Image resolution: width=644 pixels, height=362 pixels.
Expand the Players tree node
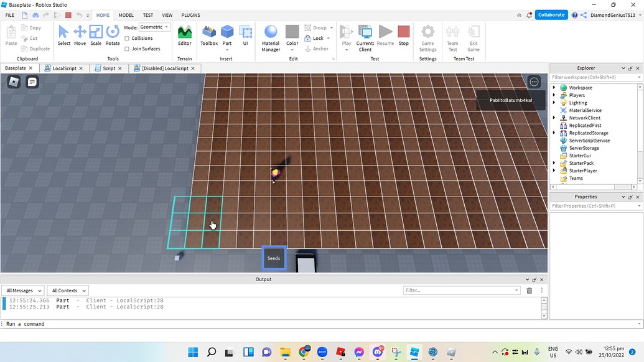click(x=554, y=95)
